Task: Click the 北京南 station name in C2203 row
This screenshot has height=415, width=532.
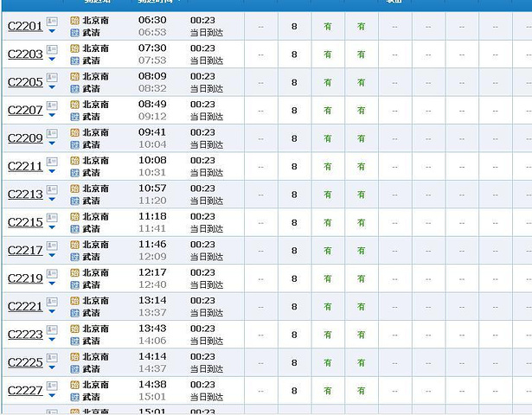Action: pyautogui.click(x=95, y=48)
